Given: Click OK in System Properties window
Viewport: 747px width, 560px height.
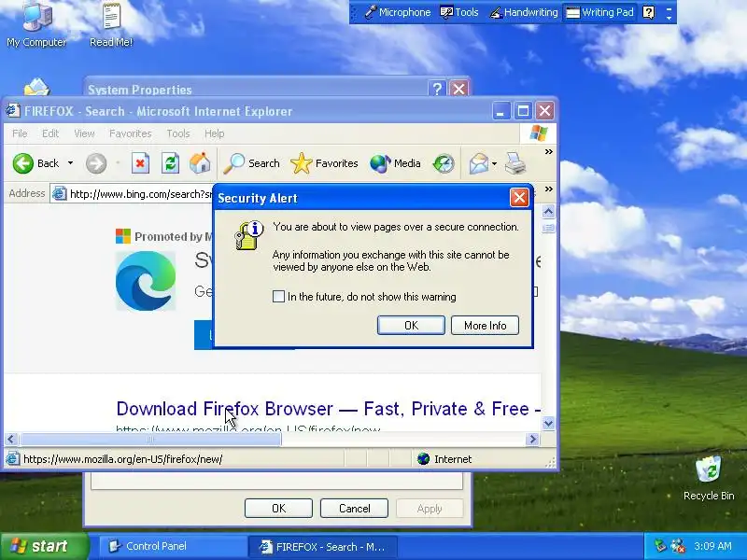Looking at the screenshot, I should pyautogui.click(x=278, y=508).
